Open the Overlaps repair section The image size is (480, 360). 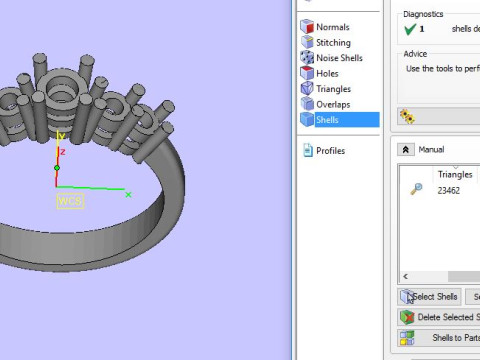325,104
